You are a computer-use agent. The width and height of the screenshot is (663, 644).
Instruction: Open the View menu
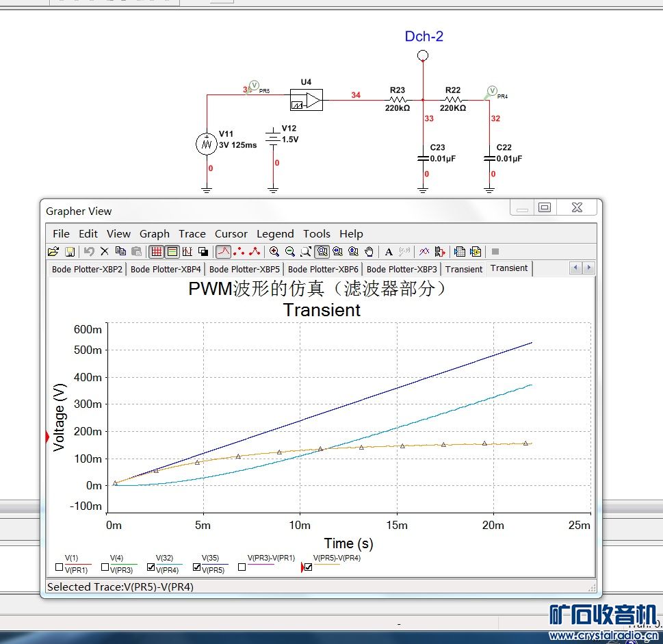coord(118,234)
